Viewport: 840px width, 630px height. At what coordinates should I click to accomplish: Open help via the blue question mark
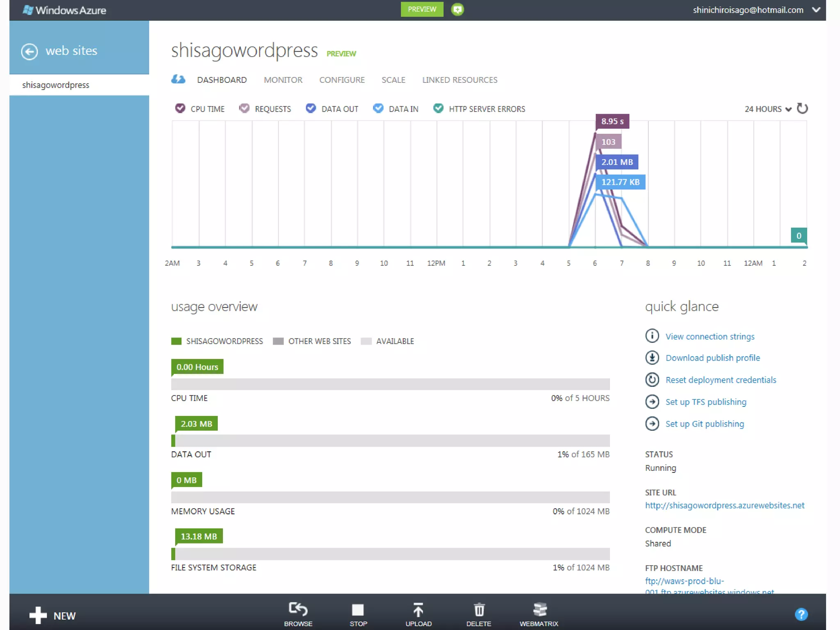coord(801,614)
